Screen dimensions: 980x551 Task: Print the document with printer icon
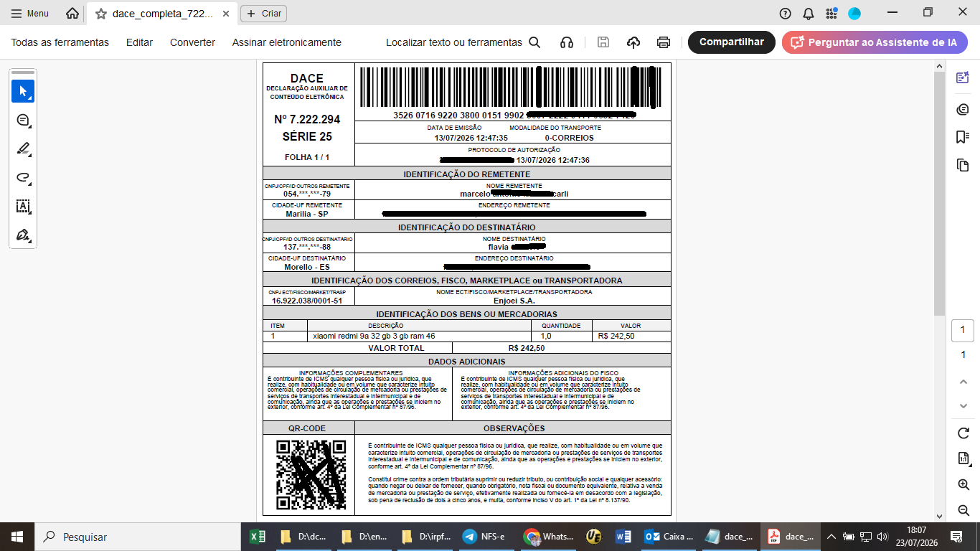tap(664, 42)
